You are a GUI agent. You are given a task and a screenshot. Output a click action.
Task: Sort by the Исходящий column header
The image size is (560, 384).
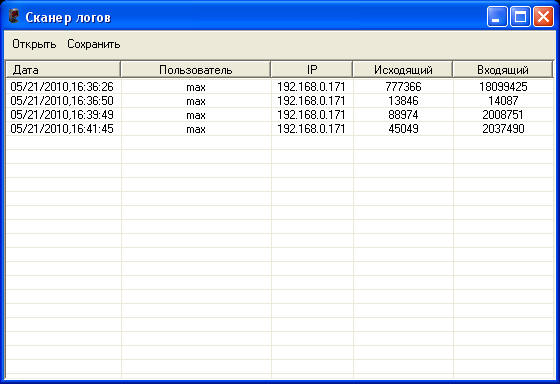(x=403, y=69)
